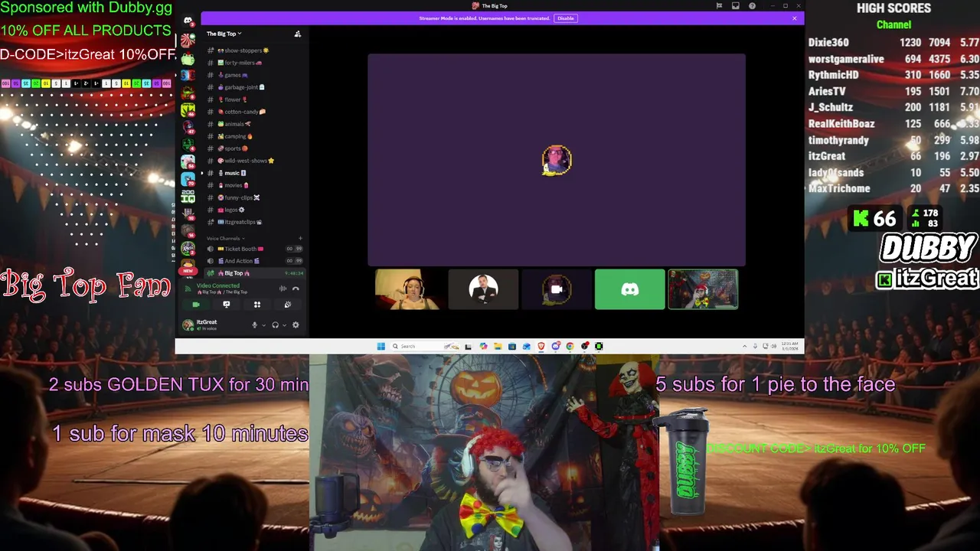Open Discord direct messages home icon
This screenshot has height=551, width=980.
[188, 21]
